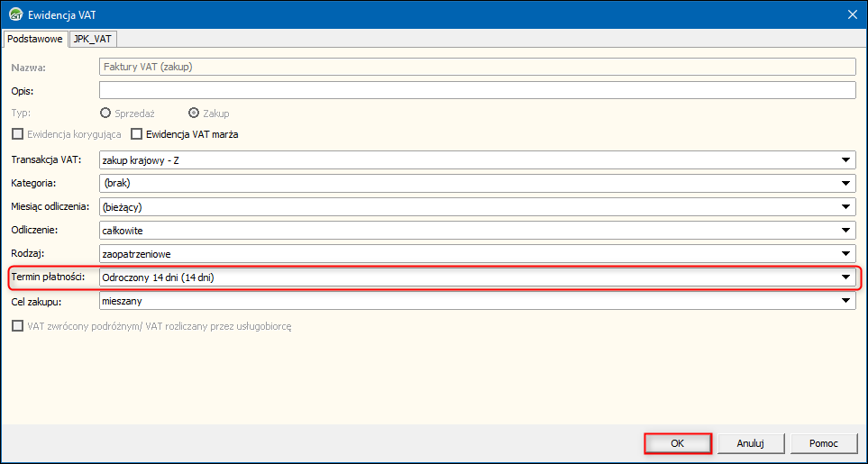Expand the Odliczenie dropdown showing całkowite
The image size is (868, 464).
coord(478,230)
